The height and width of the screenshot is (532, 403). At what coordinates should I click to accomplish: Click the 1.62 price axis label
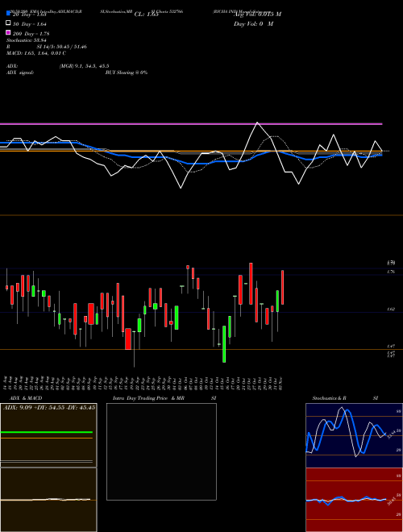[x=391, y=309]
